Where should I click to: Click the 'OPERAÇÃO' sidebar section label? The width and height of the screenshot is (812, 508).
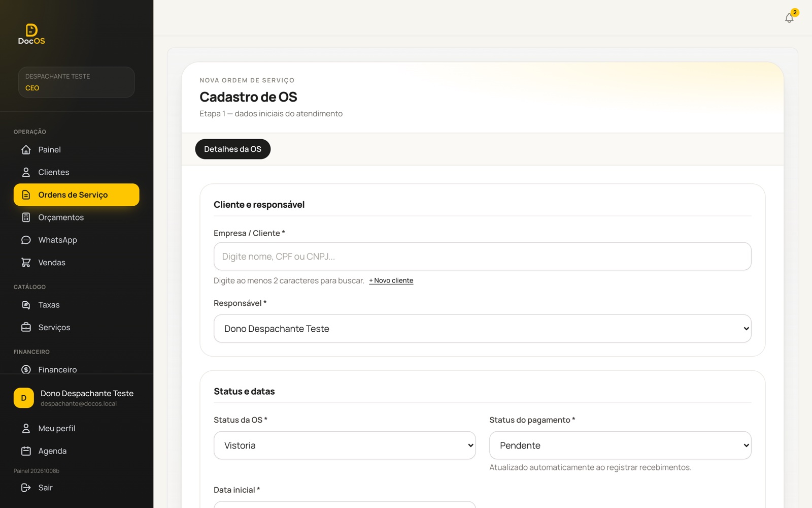pyautogui.click(x=30, y=132)
